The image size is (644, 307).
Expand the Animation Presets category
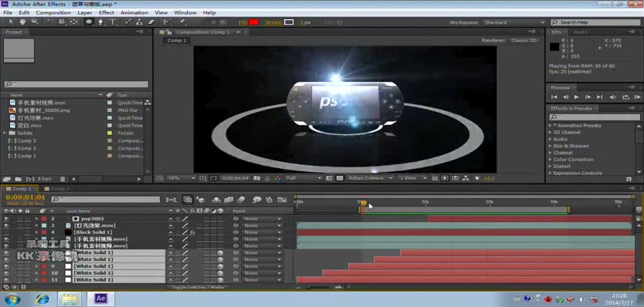[550, 125]
